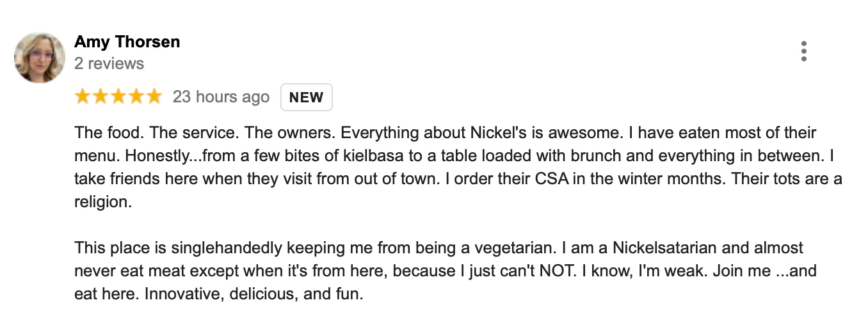Screen dimensions: 868x316
Task: Click the NEW badge
Action: pyautogui.click(x=306, y=98)
